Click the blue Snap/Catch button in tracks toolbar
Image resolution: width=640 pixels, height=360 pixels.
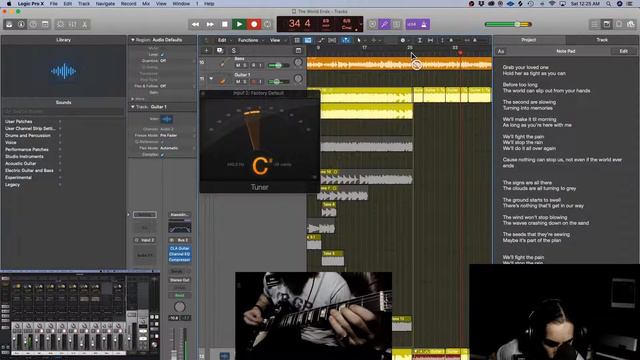tap(346, 40)
